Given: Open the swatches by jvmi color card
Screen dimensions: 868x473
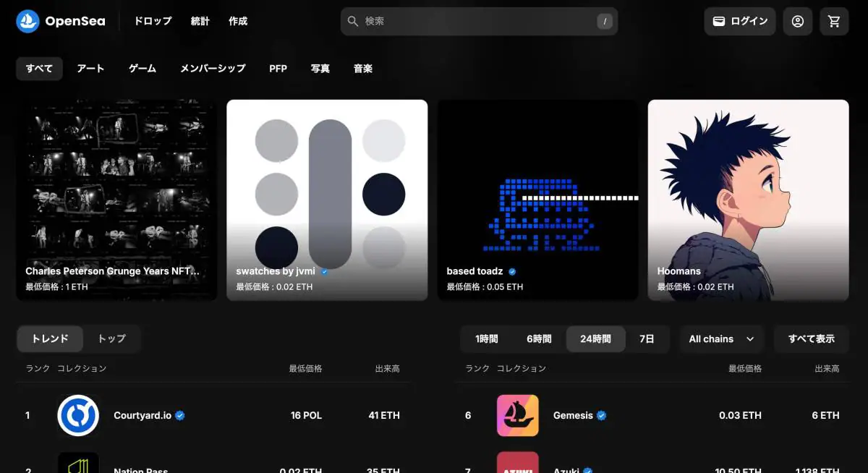Looking at the screenshot, I should pyautogui.click(x=327, y=200).
